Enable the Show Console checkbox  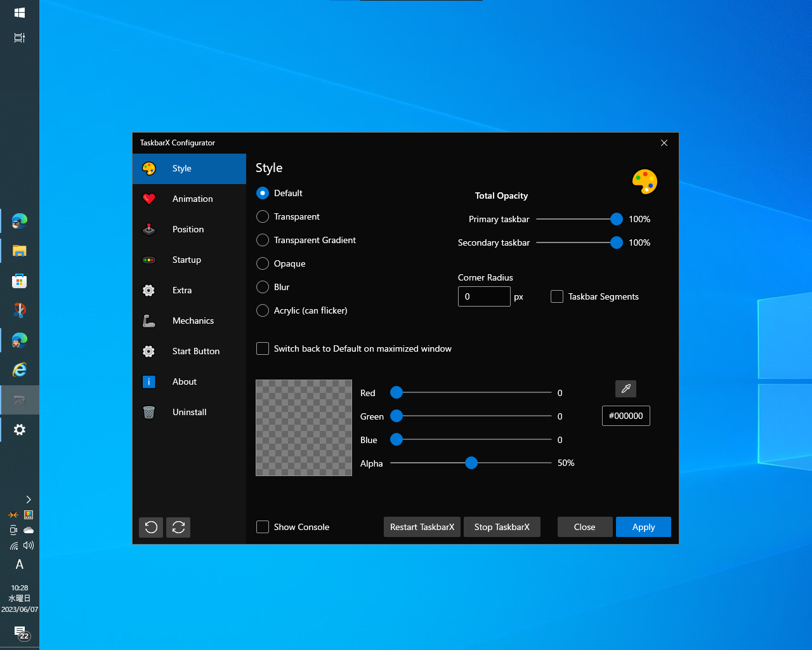tap(263, 527)
